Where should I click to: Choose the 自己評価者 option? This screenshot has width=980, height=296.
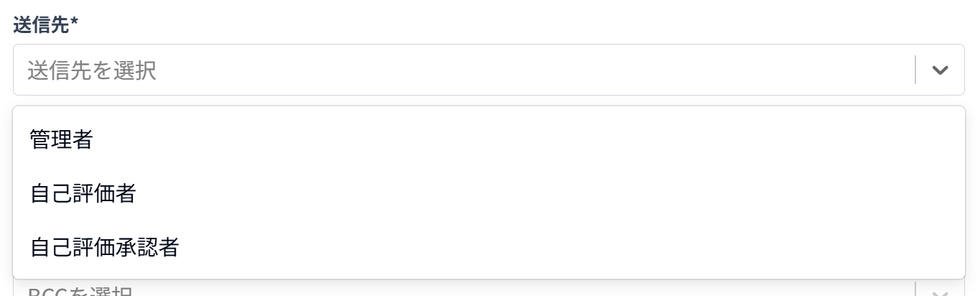[83, 193]
